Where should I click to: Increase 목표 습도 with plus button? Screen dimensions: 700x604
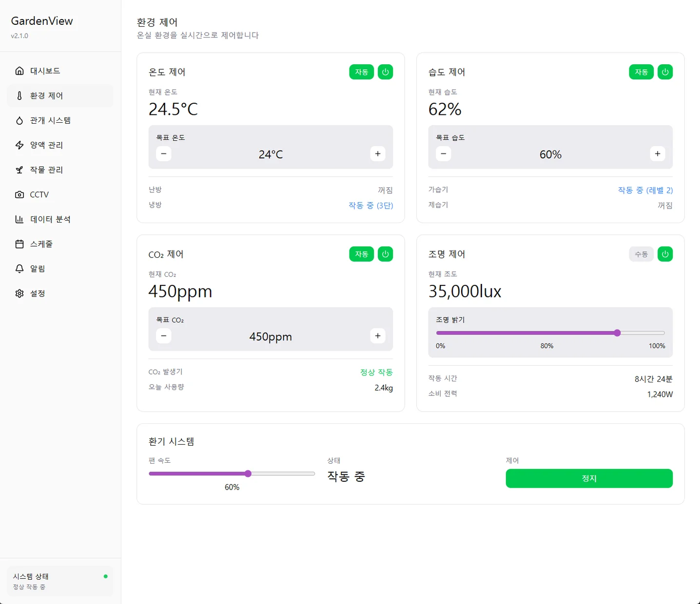point(658,154)
